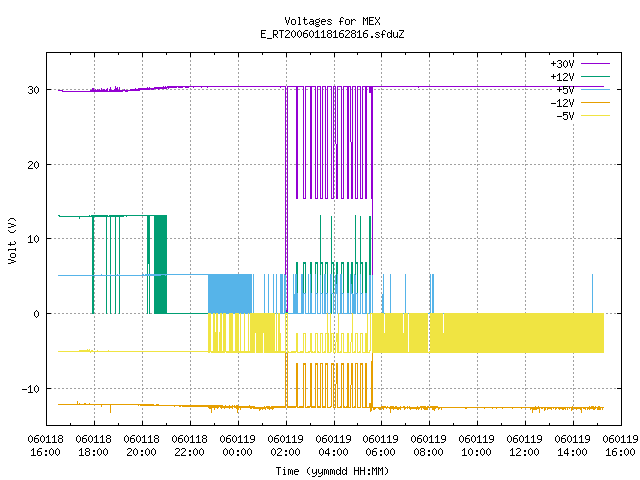Click the x-axis label 060119 00:00
Viewport: 640px width, 480px height.
coord(237,446)
